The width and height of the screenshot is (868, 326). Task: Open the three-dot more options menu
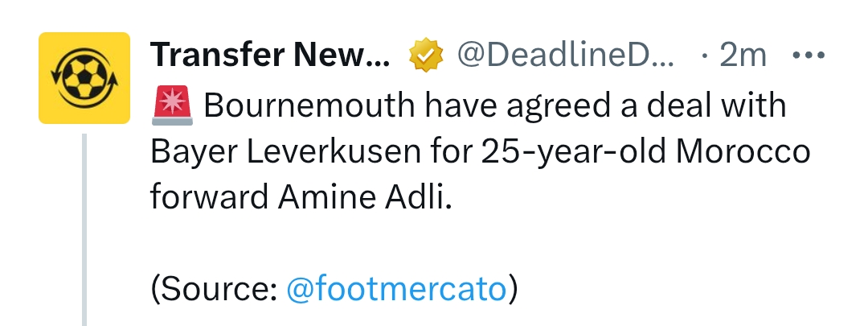pyautogui.click(x=809, y=55)
